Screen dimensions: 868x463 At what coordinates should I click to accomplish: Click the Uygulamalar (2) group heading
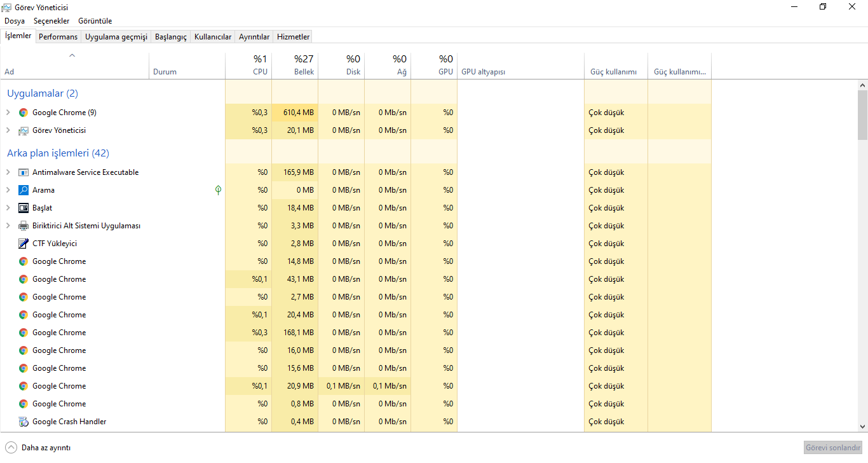[x=43, y=93]
